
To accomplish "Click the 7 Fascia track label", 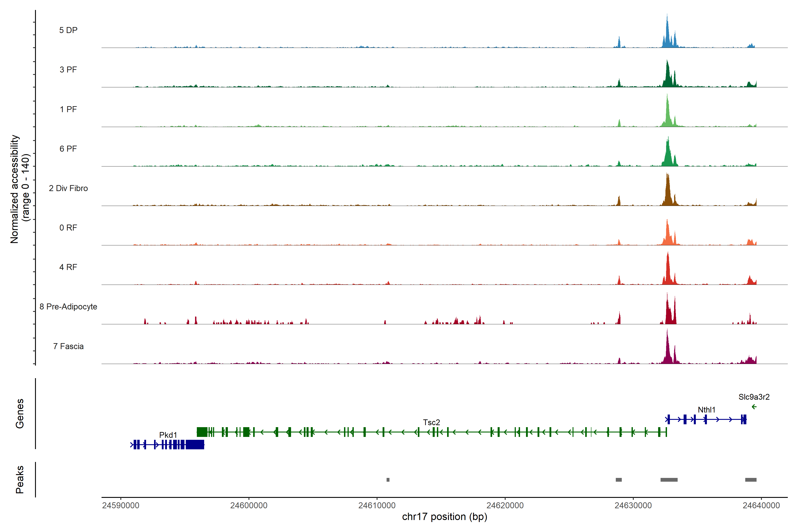I will click(68, 346).
